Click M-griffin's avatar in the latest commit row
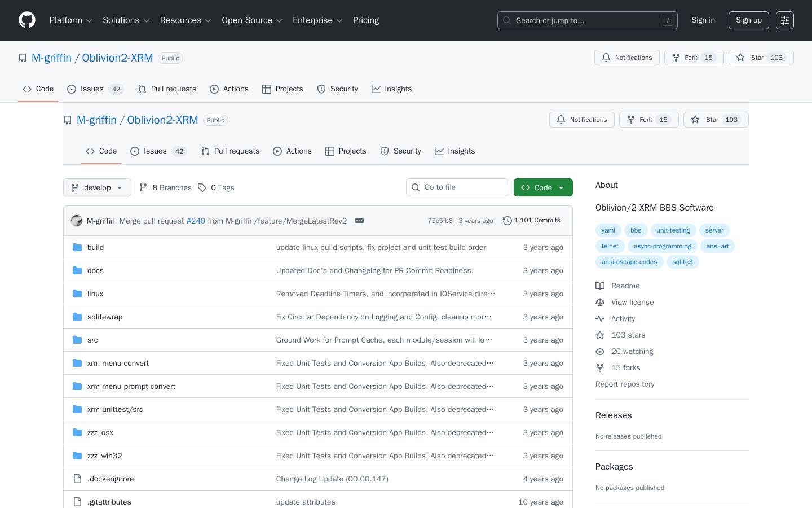Image resolution: width=812 pixels, height=508 pixels. tap(77, 221)
